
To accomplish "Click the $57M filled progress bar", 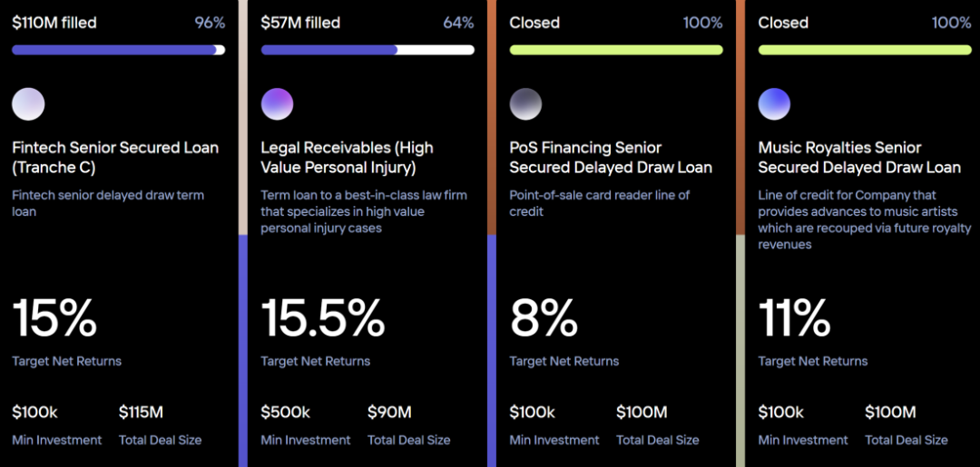I will click(x=367, y=50).
